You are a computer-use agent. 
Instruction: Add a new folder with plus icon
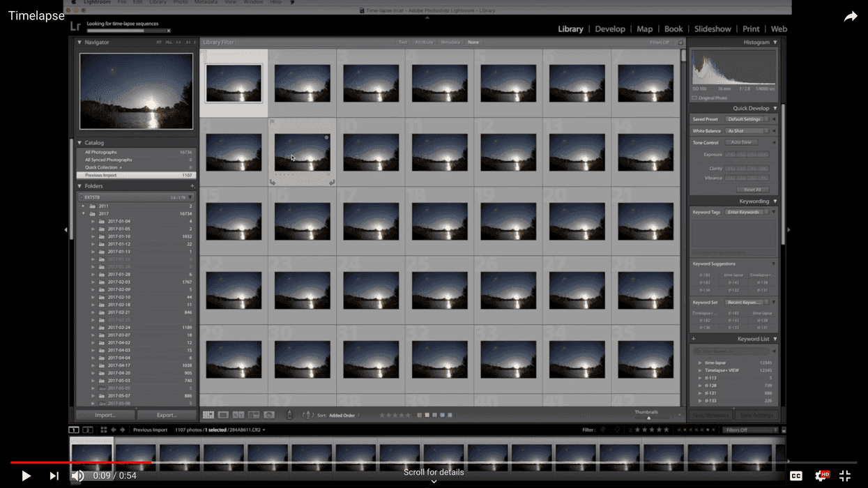pos(192,186)
